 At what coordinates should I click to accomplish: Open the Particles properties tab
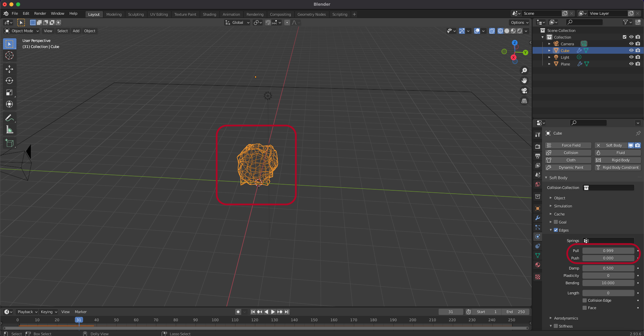coord(538,227)
